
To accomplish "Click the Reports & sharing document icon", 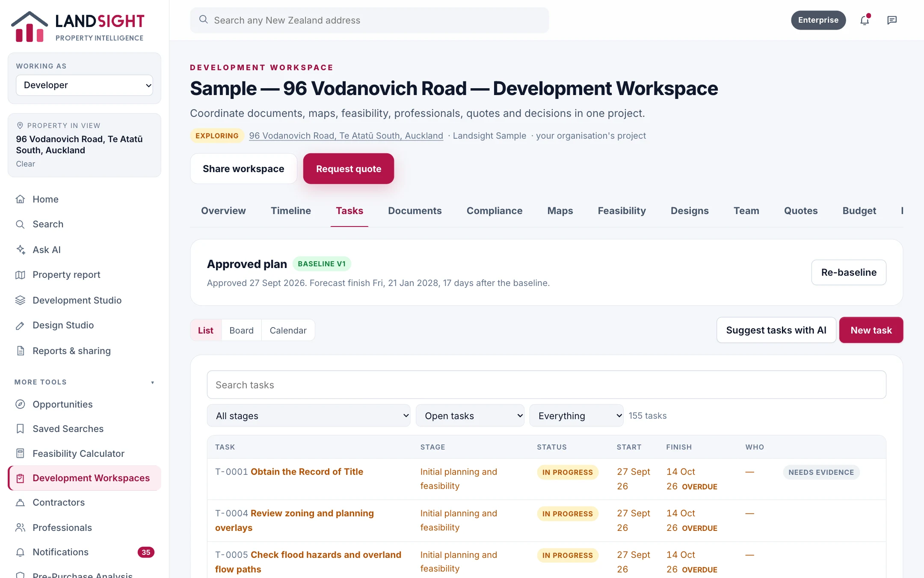I will click(x=20, y=351).
